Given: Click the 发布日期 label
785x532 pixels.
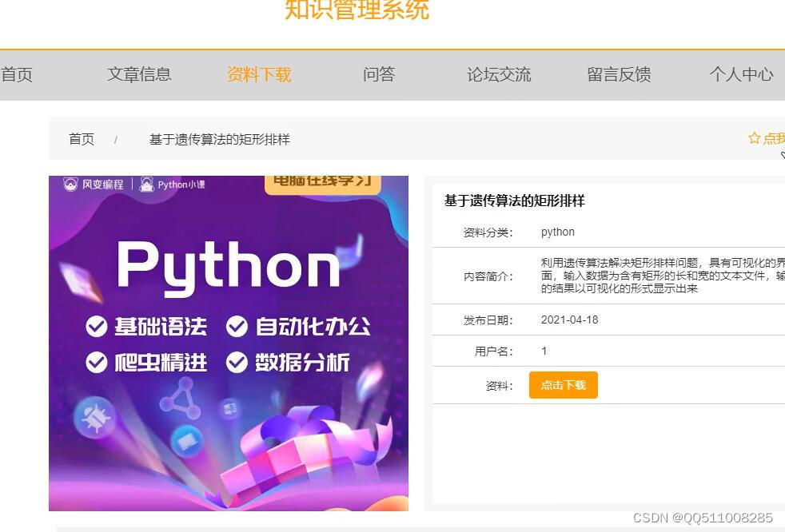Looking at the screenshot, I should tap(488, 320).
